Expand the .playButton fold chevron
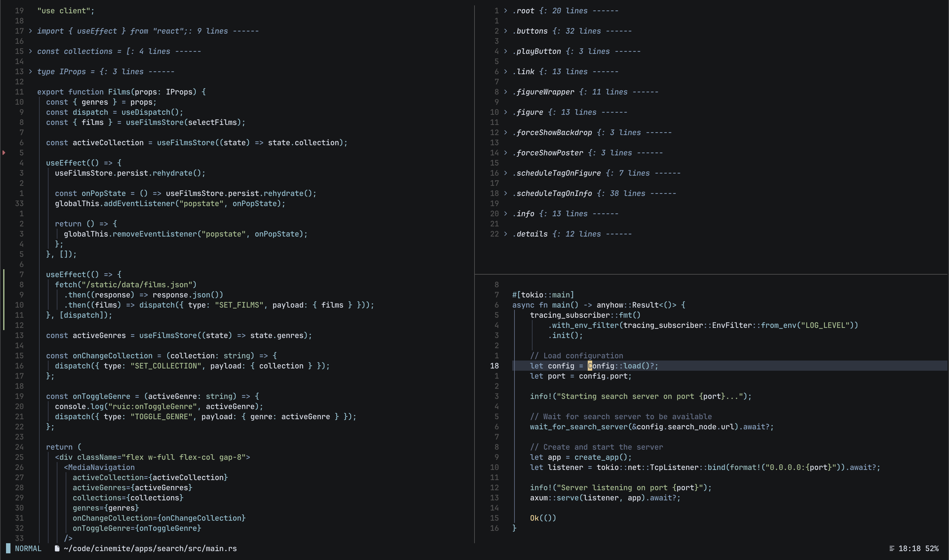The width and height of the screenshot is (949, 560). (x=506, y=51)
